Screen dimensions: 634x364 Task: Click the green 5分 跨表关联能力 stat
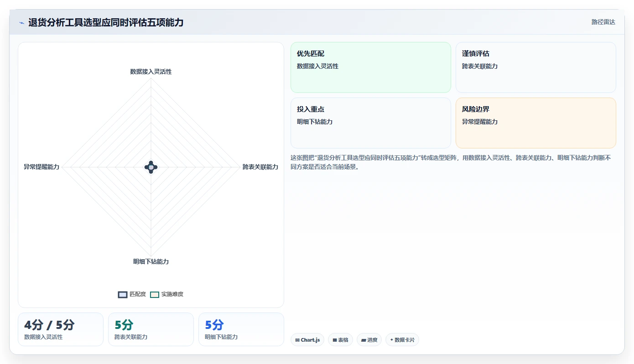click(151, 329)
